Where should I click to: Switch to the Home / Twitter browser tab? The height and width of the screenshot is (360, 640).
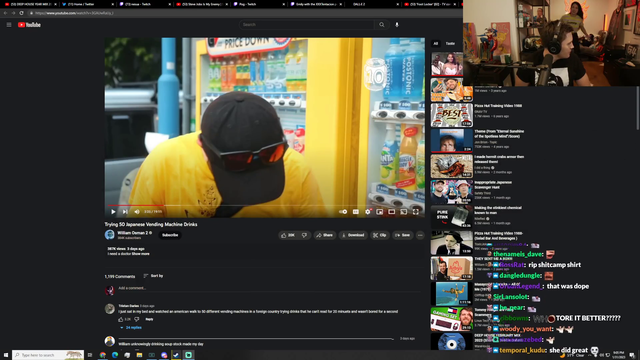coord(87,4)
